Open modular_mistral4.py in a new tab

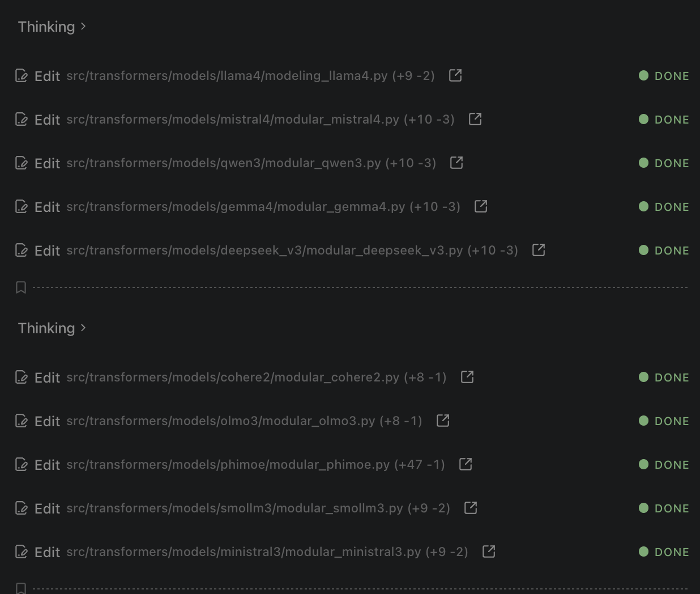pos(475,119)
